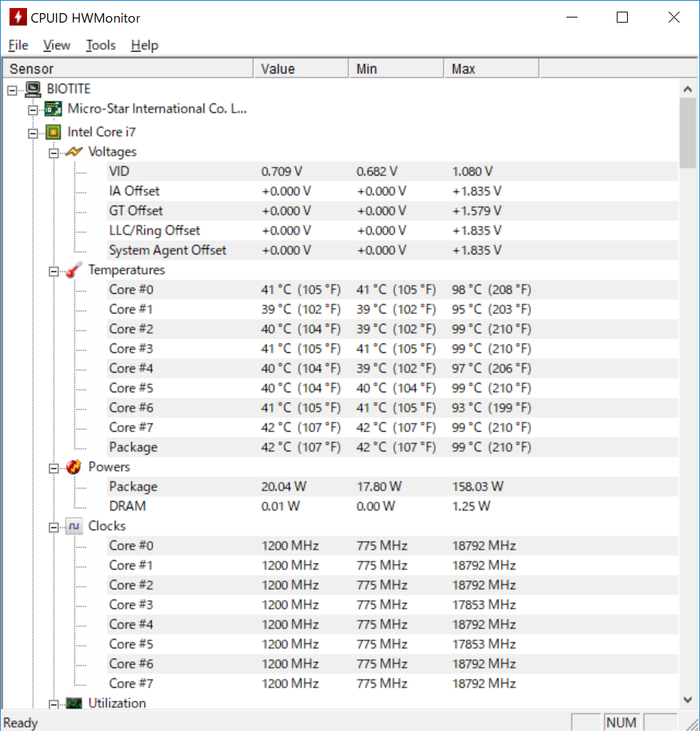The height and width of the screenshot is (731, 700).
Task: Click the 0.682 V min VID value
Action: 377,171
